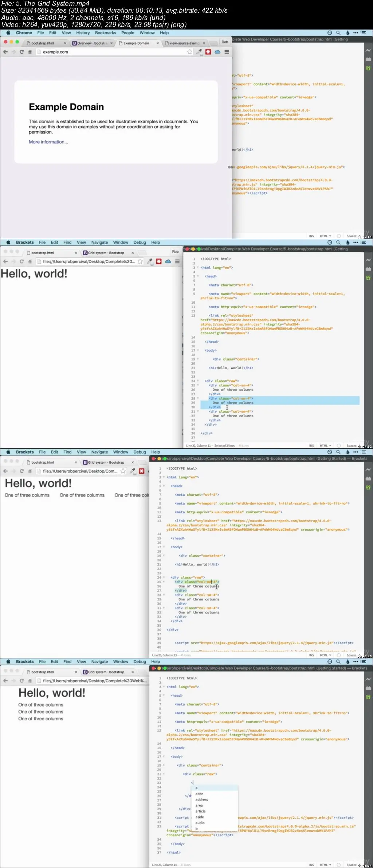Collapse row div fold at line 21 in autocomplete frame
The height and width of the screenshot is (868, 373).
(164, 774)
